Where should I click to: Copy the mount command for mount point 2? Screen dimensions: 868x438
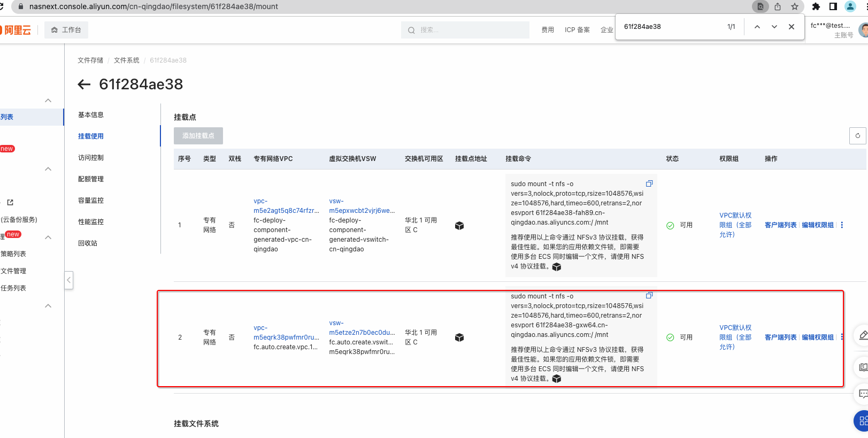[649, 295]
